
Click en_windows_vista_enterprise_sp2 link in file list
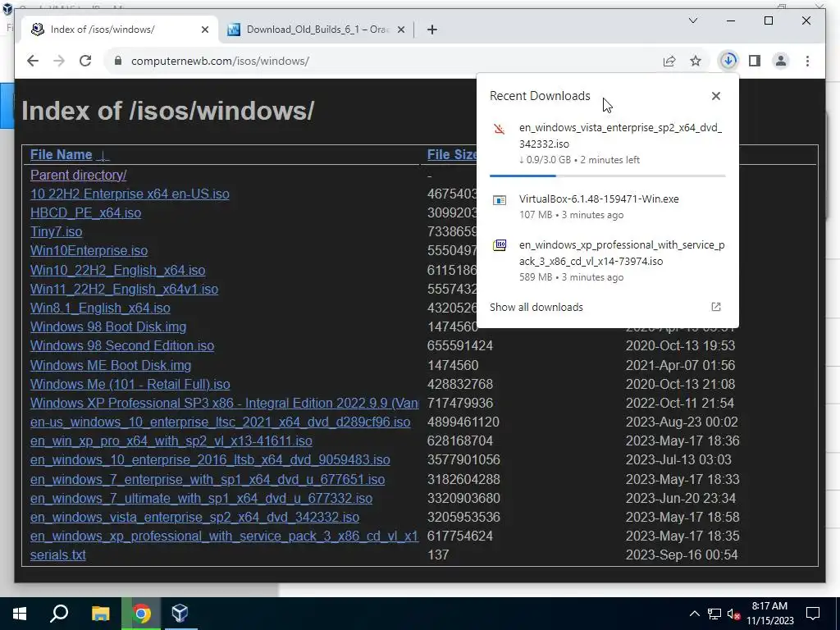point(194,517)
